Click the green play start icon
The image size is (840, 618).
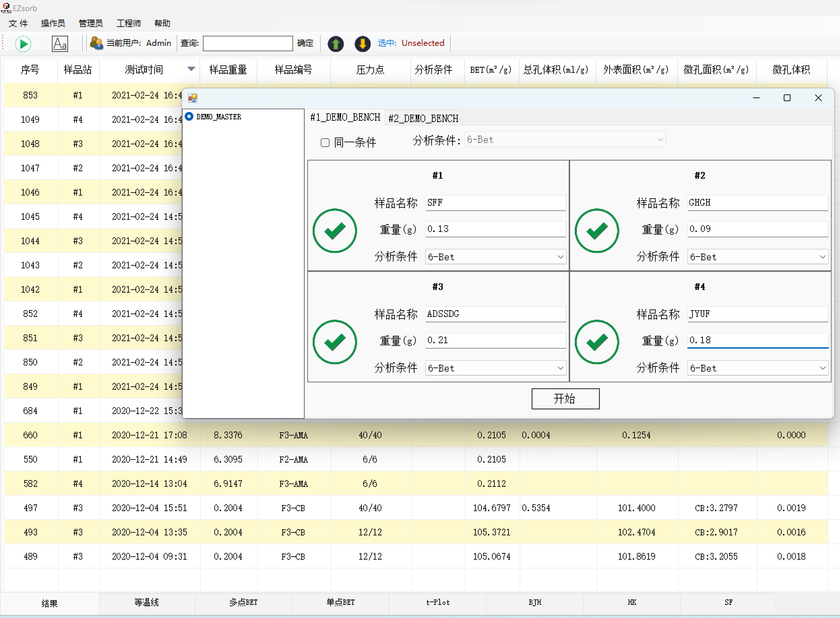click(x=23, y=44)
